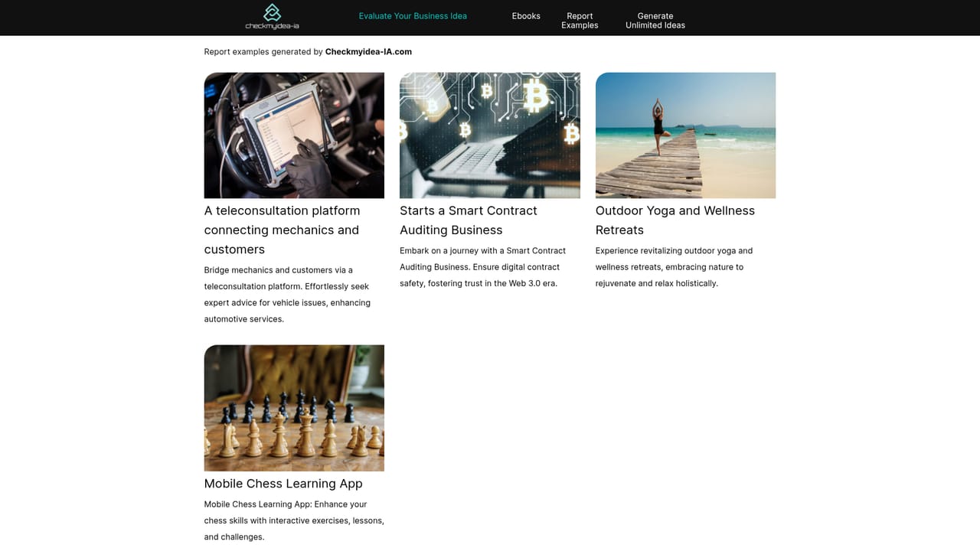Click 'Report examples generated by' text
The width and height of the screenshot is (980, 551).
point(263,52)
